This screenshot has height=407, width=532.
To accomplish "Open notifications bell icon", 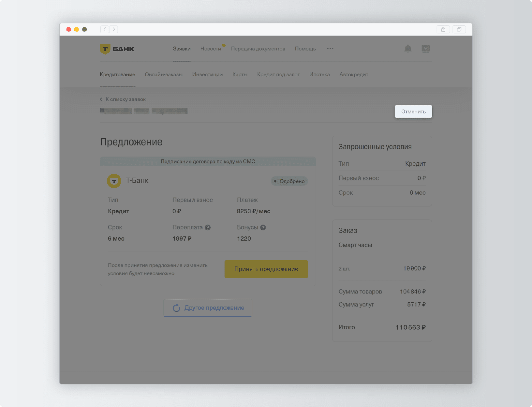I will [408, 49].
